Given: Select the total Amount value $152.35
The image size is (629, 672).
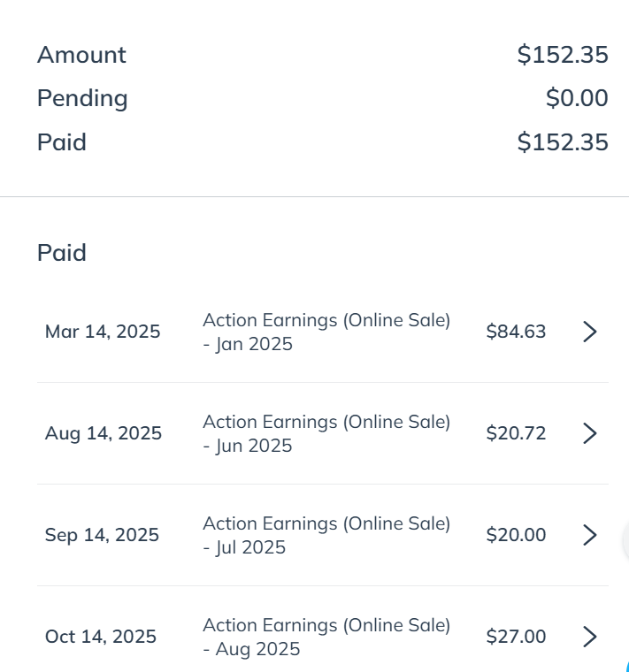Looking at the screenshot, I should pos(563,55).
